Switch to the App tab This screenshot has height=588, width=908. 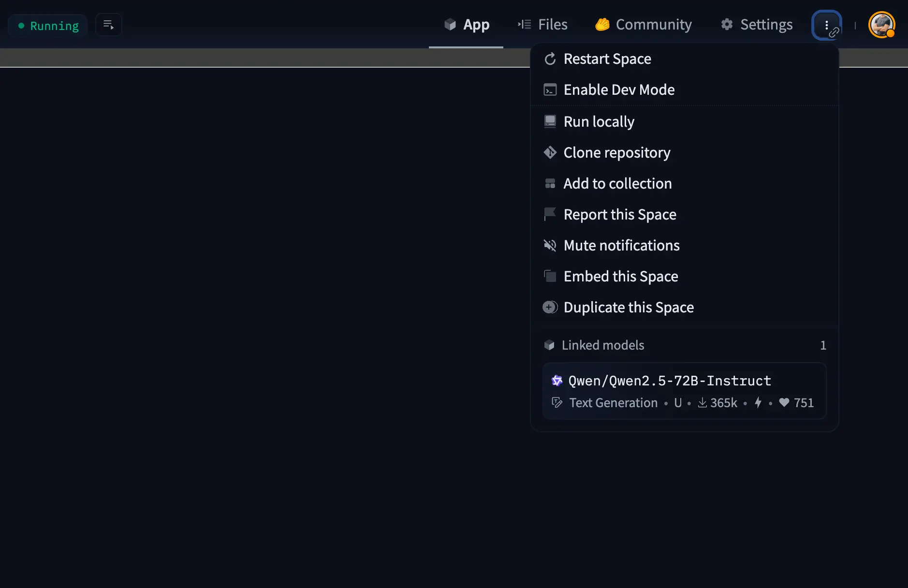pos(466,25)
